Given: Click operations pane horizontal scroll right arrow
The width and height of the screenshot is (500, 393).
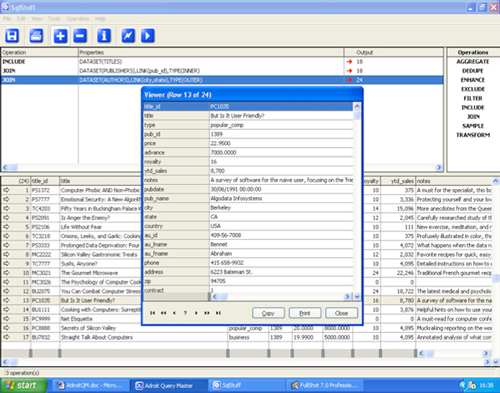Looking at the screenshot, I should [x=439, y=167].
